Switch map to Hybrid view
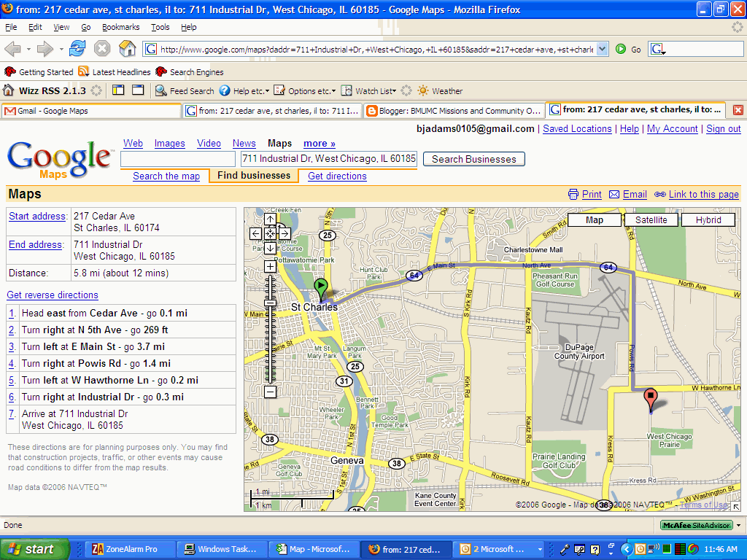Screen dimensions: 747x560 (708, 220)
